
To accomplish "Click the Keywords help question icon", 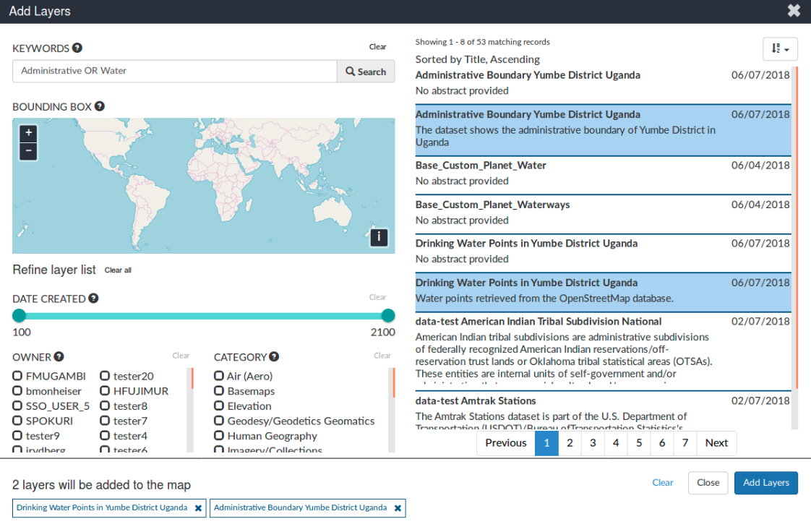I will click(x=77, y=48).
